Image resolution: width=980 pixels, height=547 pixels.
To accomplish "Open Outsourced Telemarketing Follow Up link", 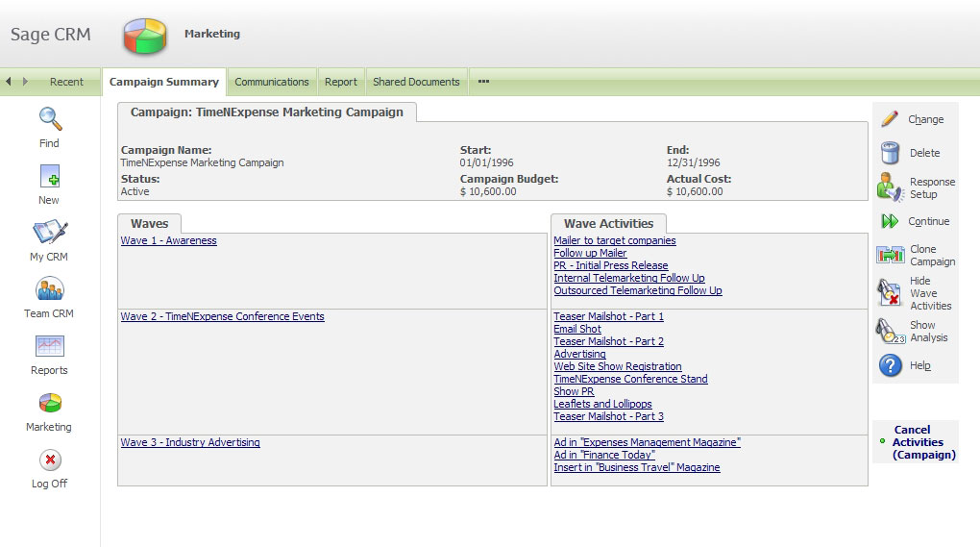I will 638,290.
